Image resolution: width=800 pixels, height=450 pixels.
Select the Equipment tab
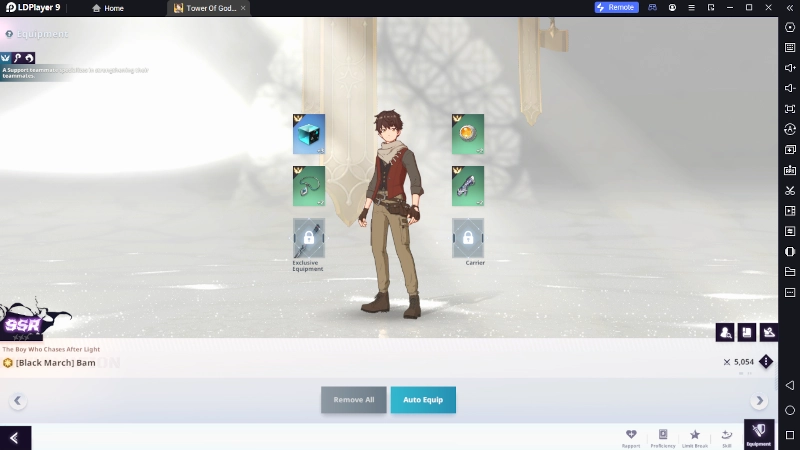coord(759,435)
